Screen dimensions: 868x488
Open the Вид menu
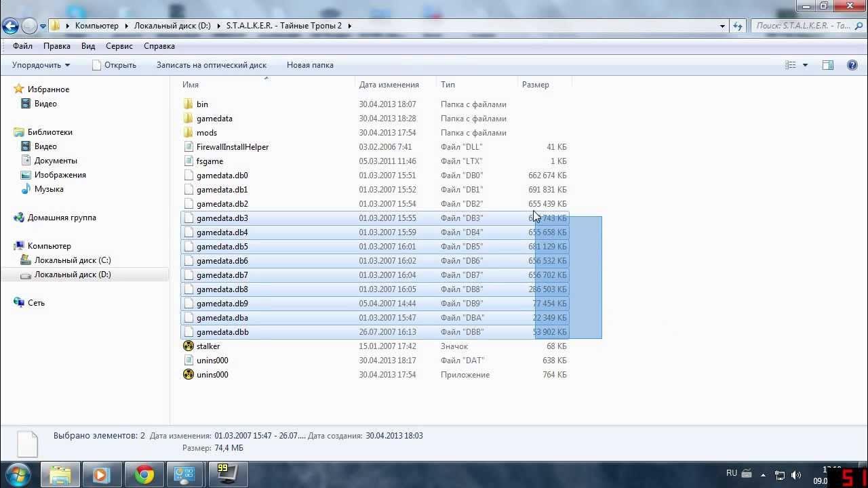pyautogui.click(x=88, y=46)
